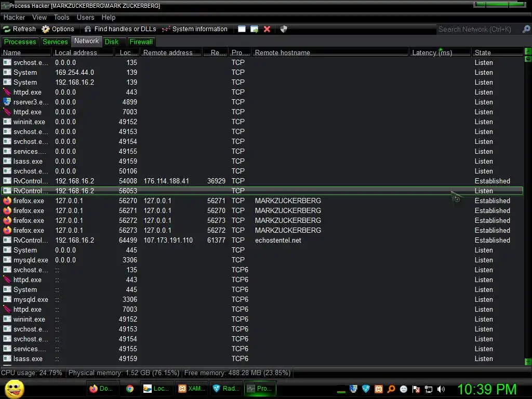Select wininit.exe TCP row on port 49152
The width and height of the screenshot is (532, 399).
tap(262, 122)
